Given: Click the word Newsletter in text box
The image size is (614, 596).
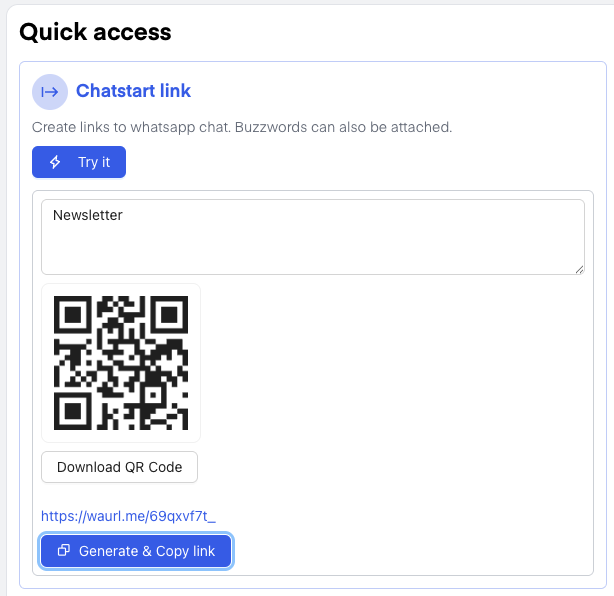Looking at the screenshot, I should click(88, 215).
